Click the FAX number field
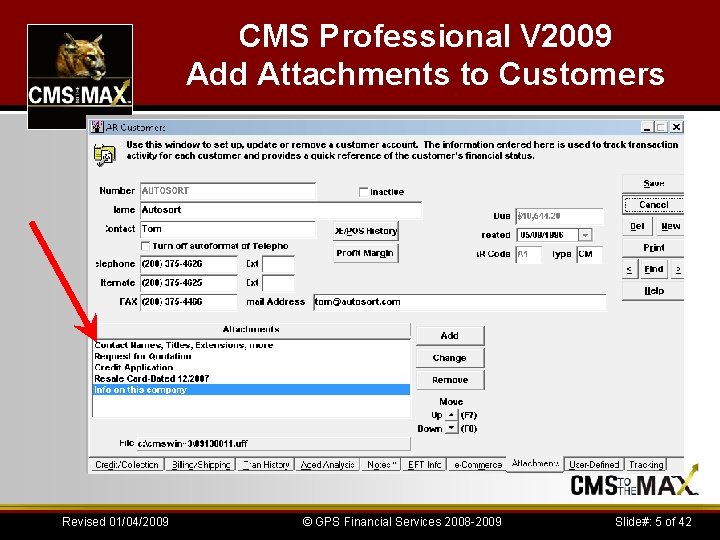Screen dimensions: 720x540 pos(189,302)
